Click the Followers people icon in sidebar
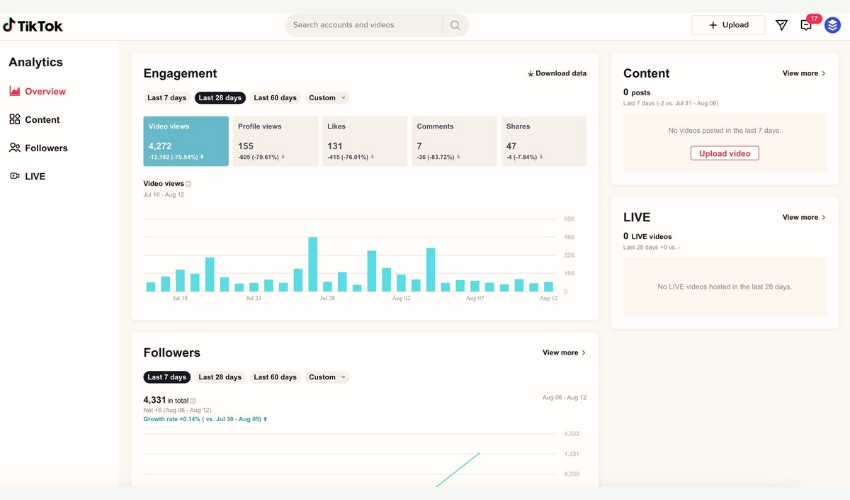This screenshot has width=850, height=500. (15, 148)
